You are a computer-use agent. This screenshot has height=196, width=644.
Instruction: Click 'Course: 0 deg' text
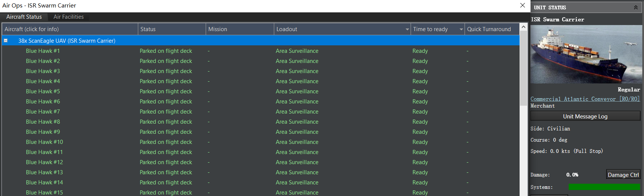(549, 140)
